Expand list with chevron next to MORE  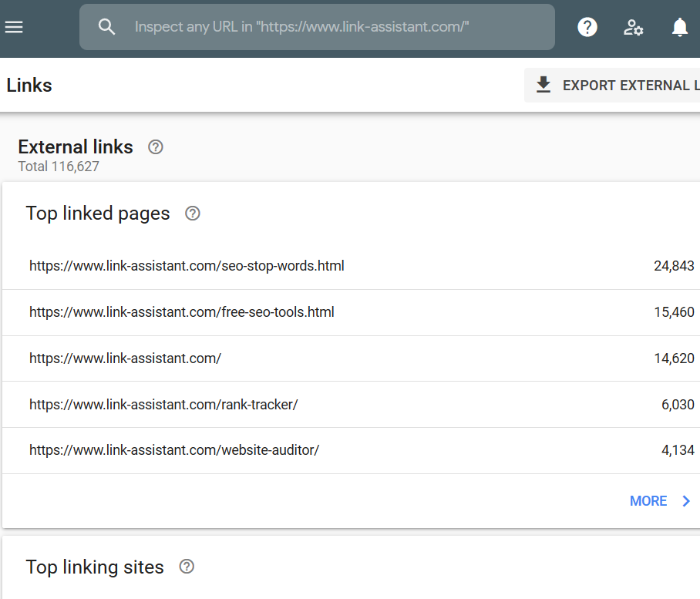click(x=686, y=501)
